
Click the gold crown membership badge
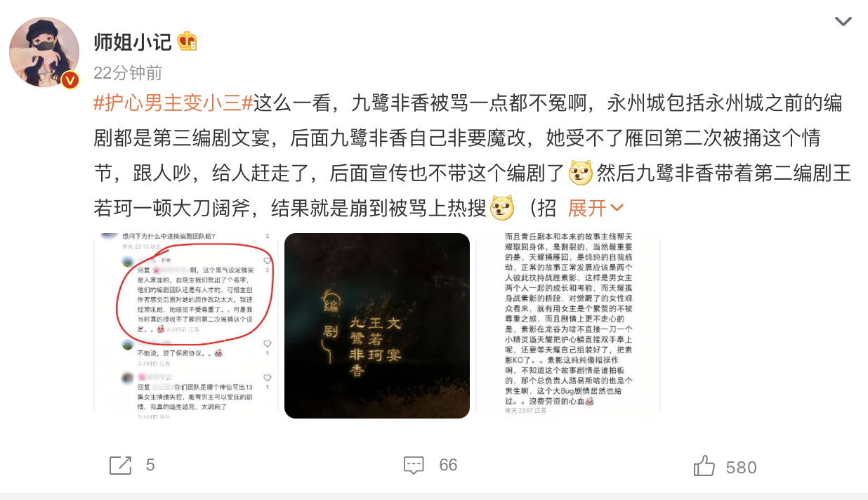[x=187, y=41]
